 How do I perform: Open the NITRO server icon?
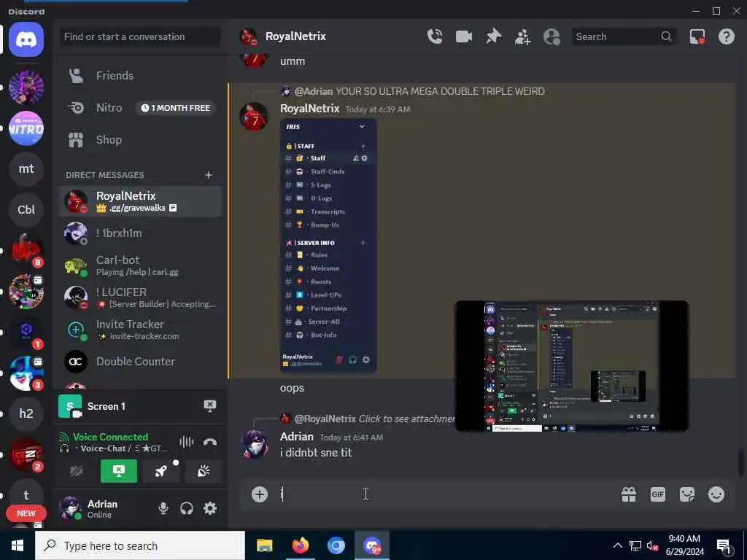tap(26, 128)
